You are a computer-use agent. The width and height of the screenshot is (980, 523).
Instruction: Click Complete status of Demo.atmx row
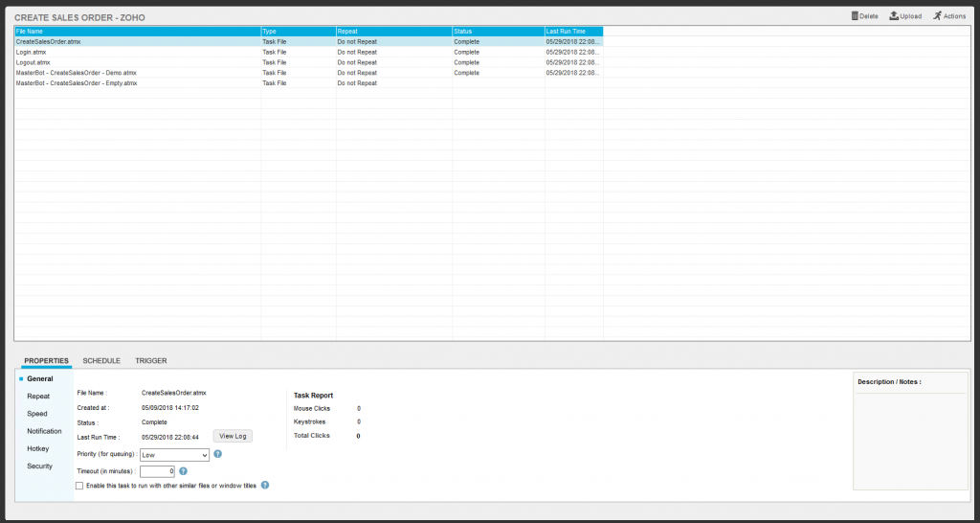(x=466, y=73)
